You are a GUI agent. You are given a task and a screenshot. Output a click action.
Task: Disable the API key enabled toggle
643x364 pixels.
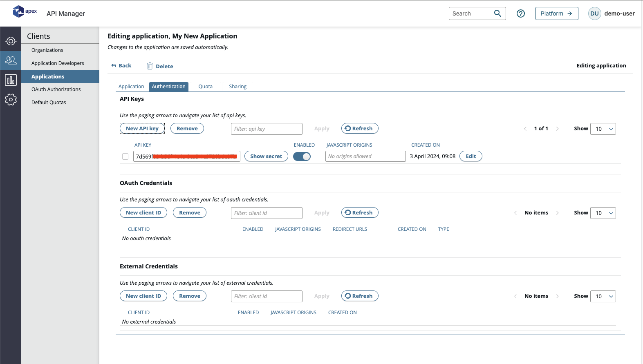pos(302,156)
